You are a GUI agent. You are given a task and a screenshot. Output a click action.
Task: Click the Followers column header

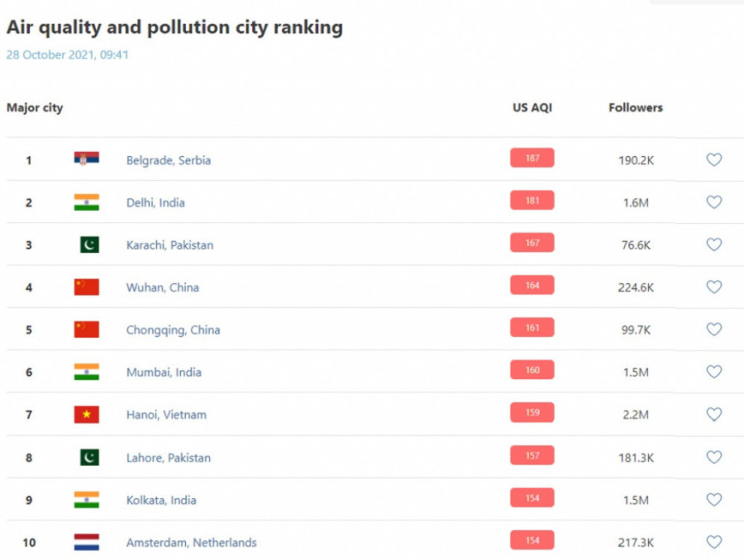[635, 107]
